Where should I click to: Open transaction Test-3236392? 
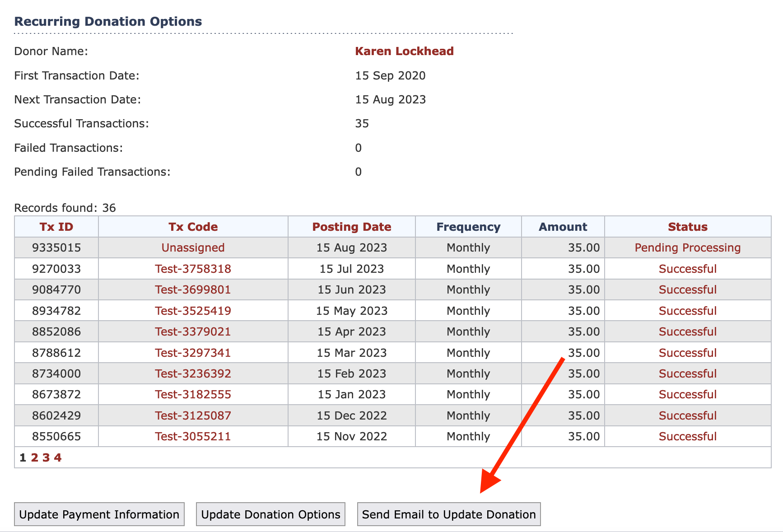click(193, 373)
